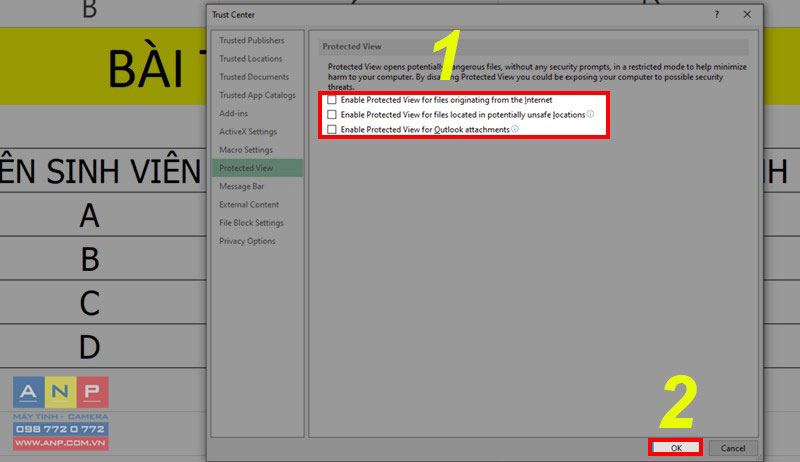This screenshot has height=462, width=800.
Task: Show Macro Settings options
Action: point(258,150)
